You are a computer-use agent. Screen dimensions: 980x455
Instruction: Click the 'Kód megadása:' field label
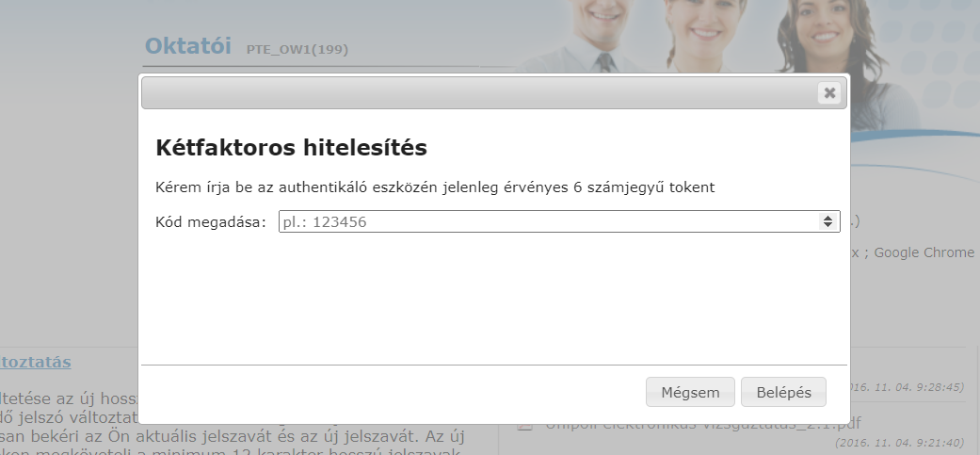point(211,222)
